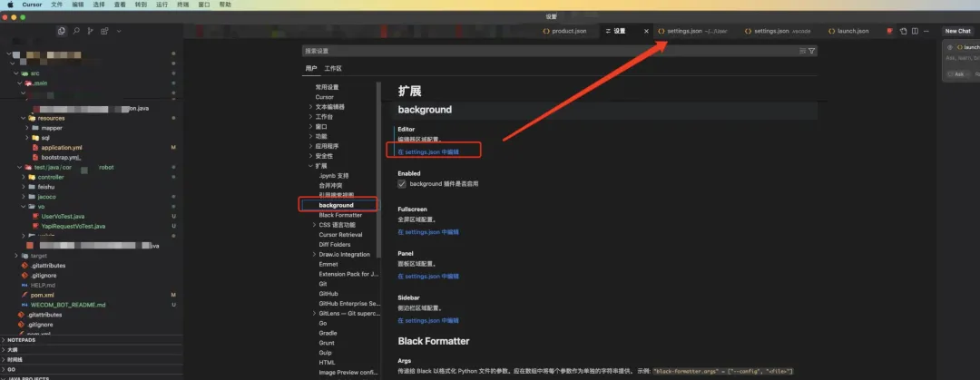The height and width of the screenshot is (380, 980).
Task: Click the settings filter funnel icon
Action: click(812, 51)
